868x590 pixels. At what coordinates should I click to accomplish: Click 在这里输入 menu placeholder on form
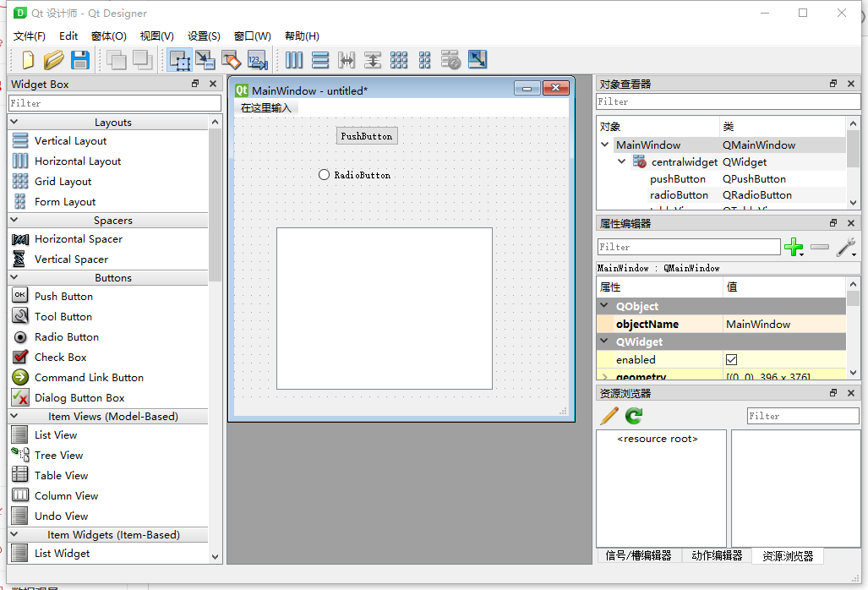266,108
